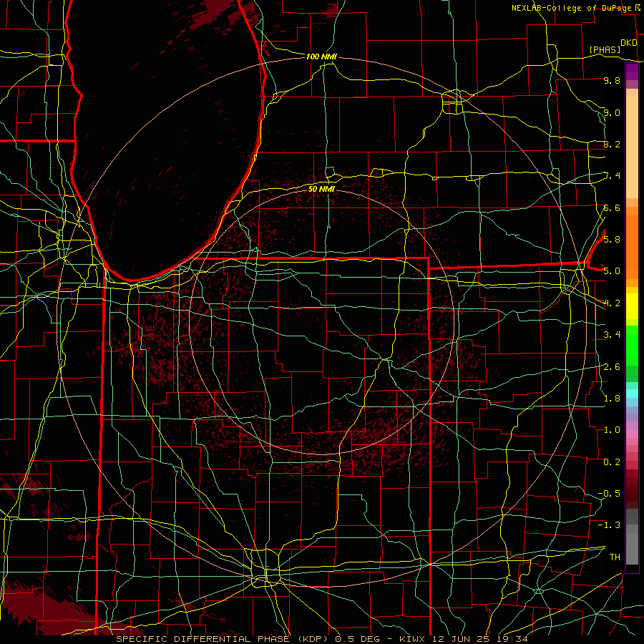644x644 pixels.
Task: Click the -0.5 value on the color scale
Action: tap(609, 493)
